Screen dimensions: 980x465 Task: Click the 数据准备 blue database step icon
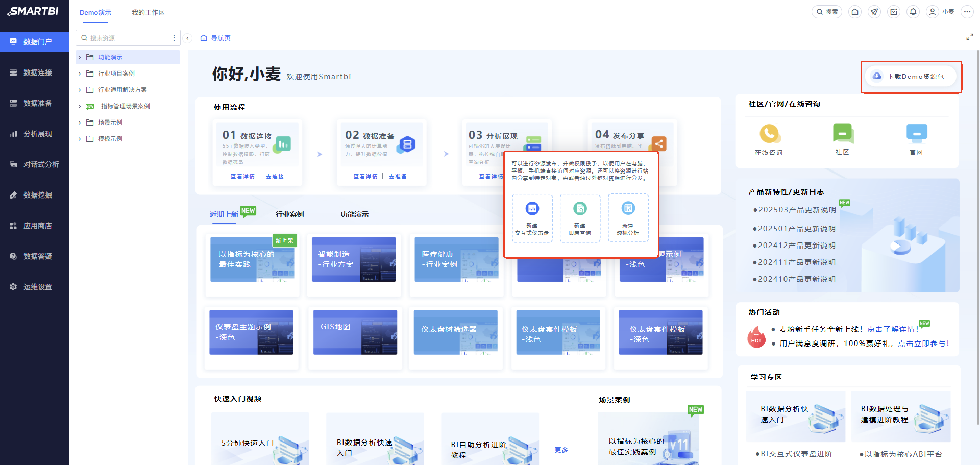coord(407,144)
